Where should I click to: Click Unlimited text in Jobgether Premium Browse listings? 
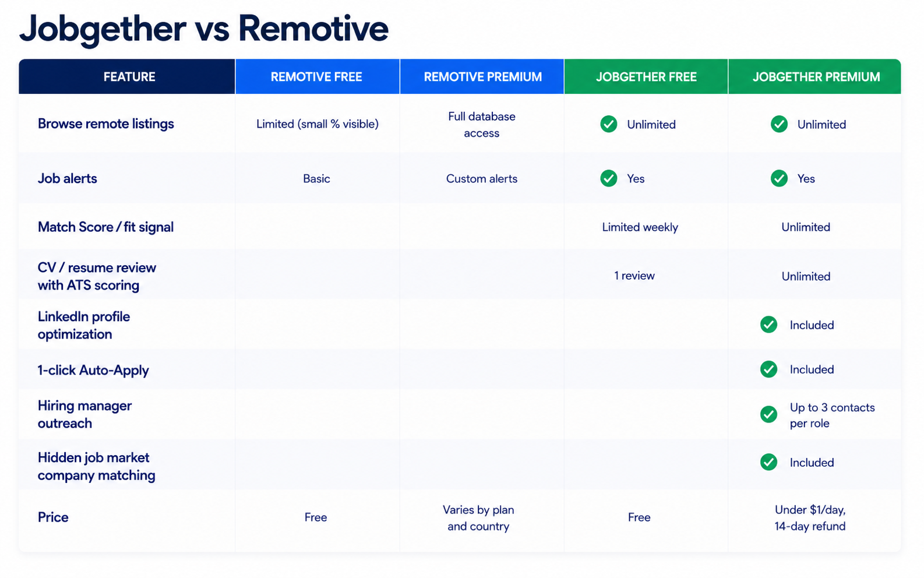pos(821,124)
